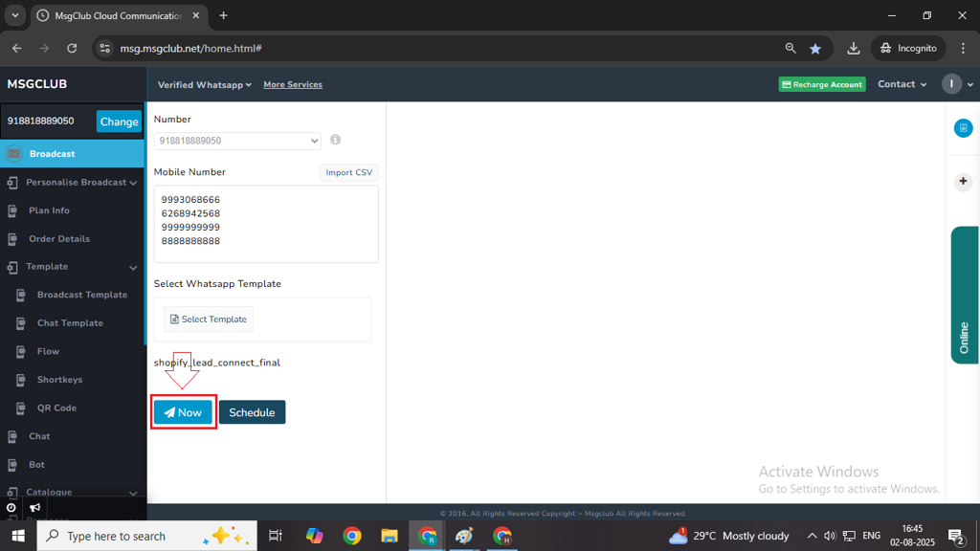Open the Number select dropdown

point(237,141)
